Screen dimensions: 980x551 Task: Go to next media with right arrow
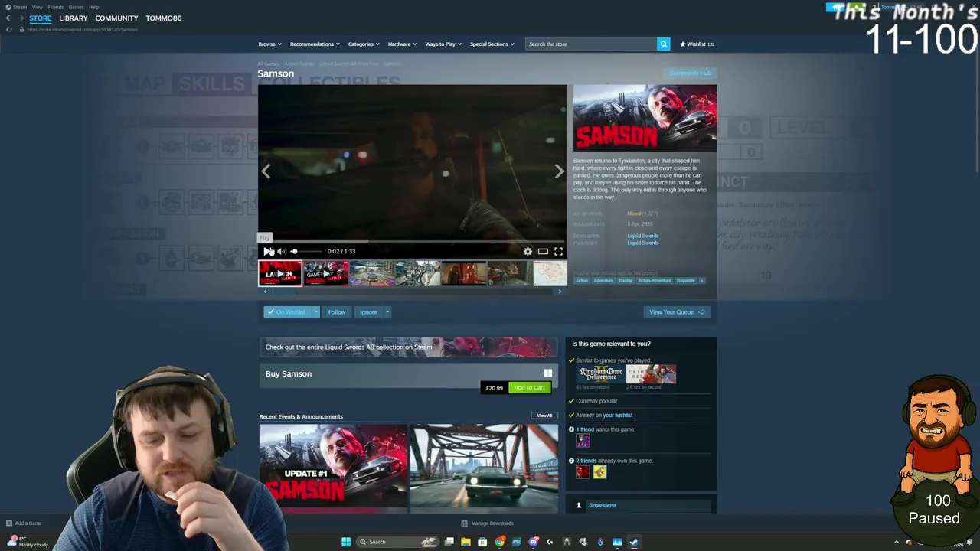click(x=559, y=171)
